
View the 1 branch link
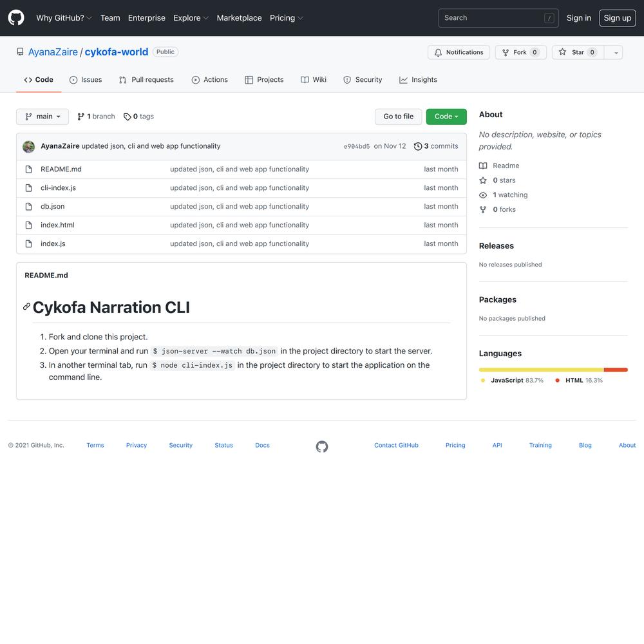pyautogui.click(x=96, y=117)
